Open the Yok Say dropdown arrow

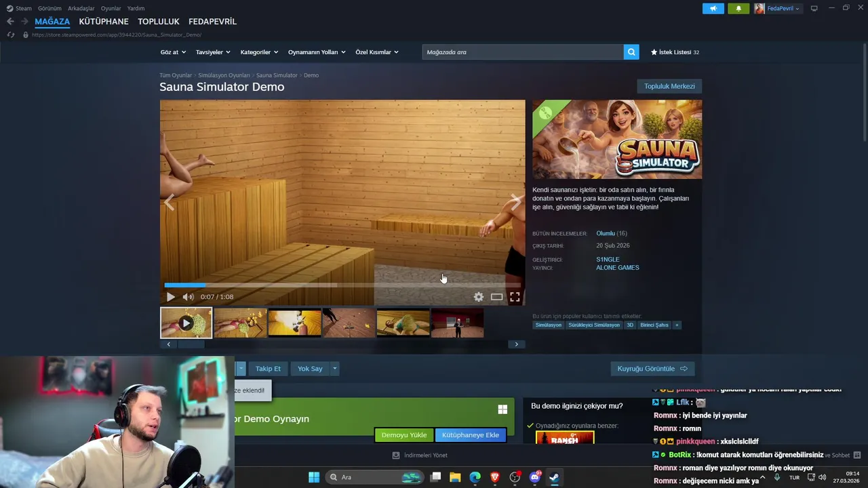pyautogui.click(x=334, y=369)
